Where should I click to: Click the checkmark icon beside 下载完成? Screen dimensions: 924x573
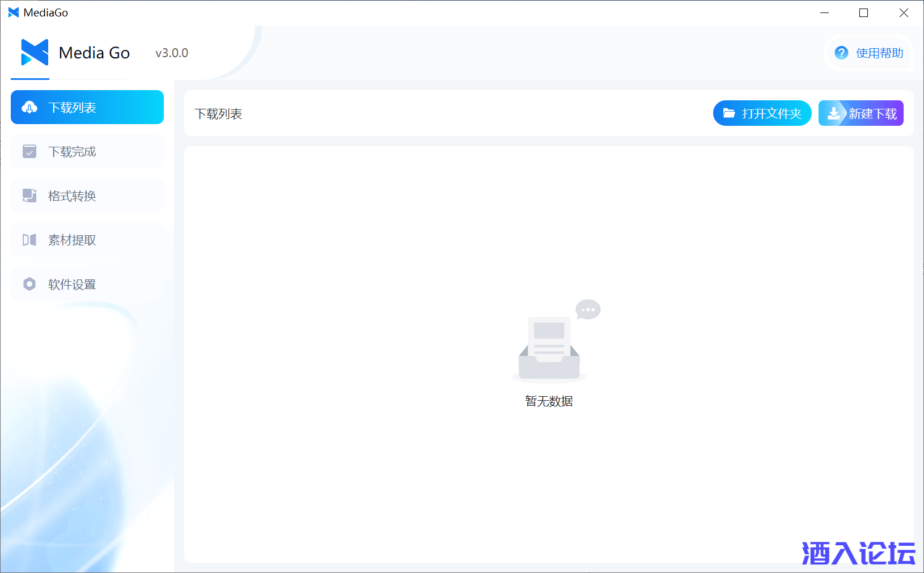point(29,151)
